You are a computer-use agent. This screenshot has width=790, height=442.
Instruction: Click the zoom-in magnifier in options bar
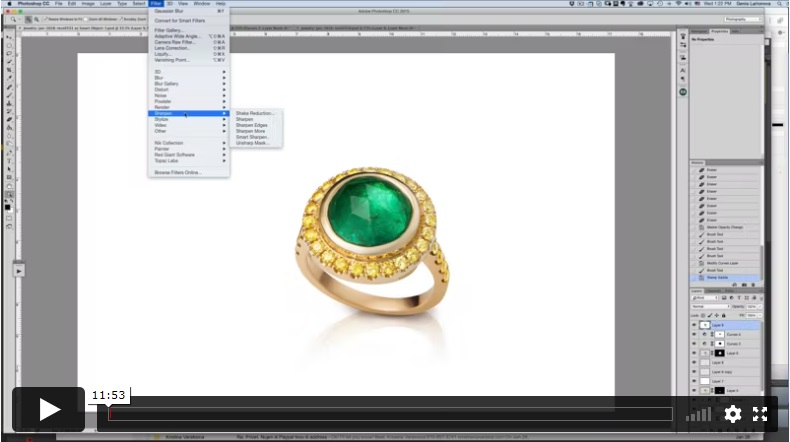coord(29,19)
